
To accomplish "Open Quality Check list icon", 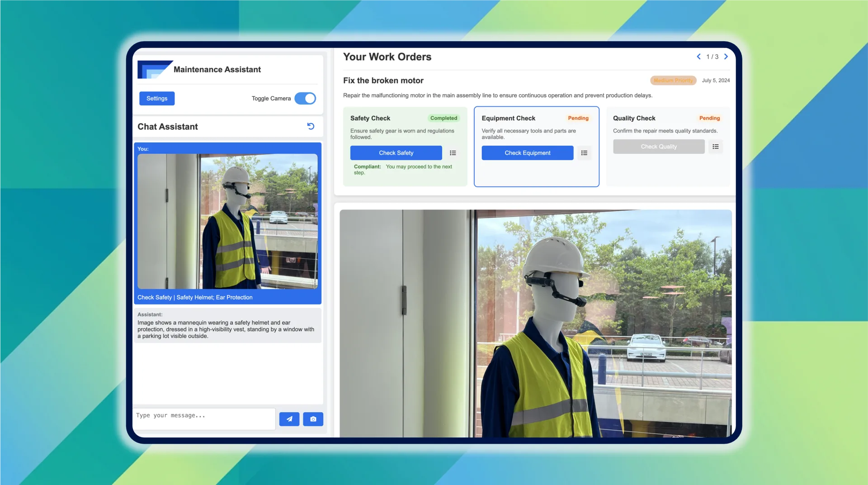I will pos(716,147).
